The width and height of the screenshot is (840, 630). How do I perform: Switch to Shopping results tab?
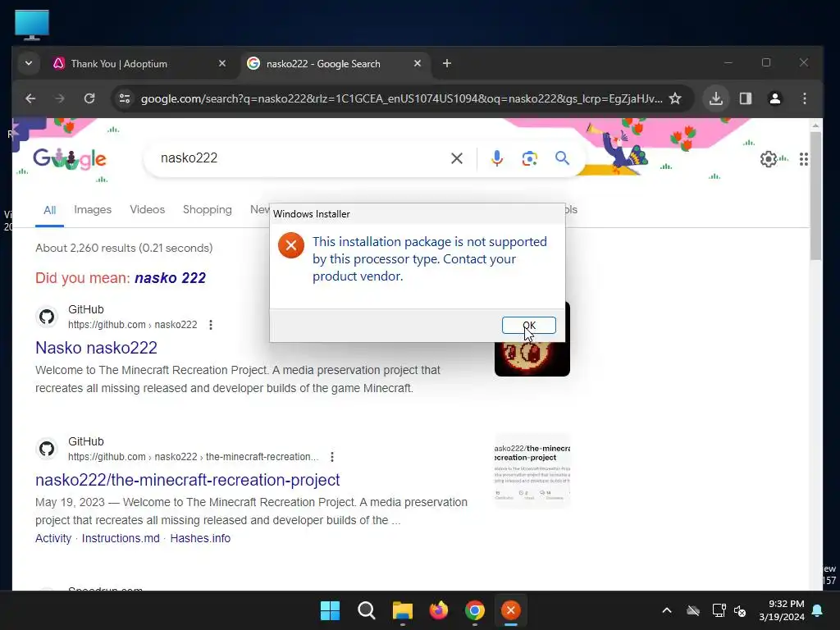tap(208, 209)
